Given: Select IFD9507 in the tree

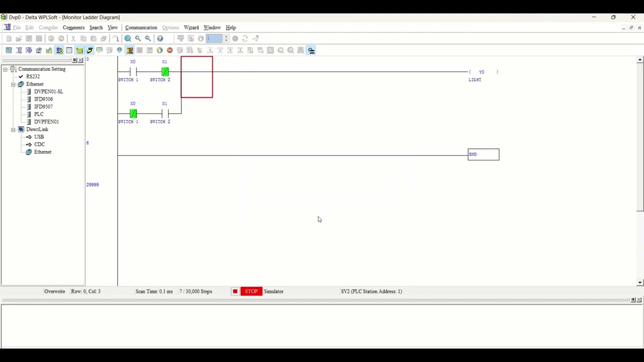Looking at the screenshot, I should tap(43, 107).
